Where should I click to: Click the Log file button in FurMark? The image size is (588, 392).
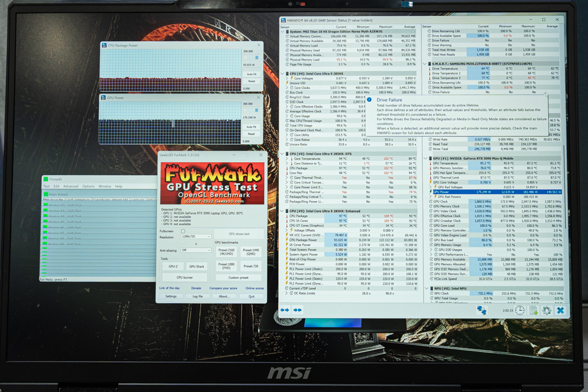pyautogui.click(x=198, y=296)
